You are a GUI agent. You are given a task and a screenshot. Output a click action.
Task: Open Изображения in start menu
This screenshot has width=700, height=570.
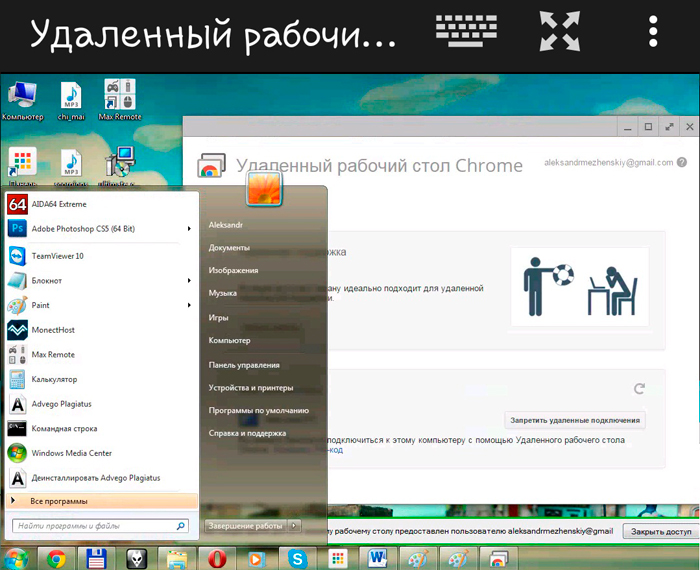(233, 270)
